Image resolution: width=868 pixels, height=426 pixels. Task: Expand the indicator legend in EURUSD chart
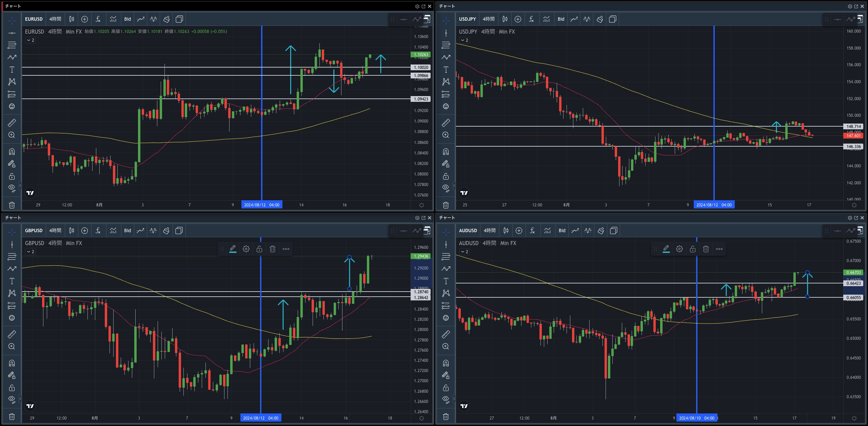coord(31,40)
